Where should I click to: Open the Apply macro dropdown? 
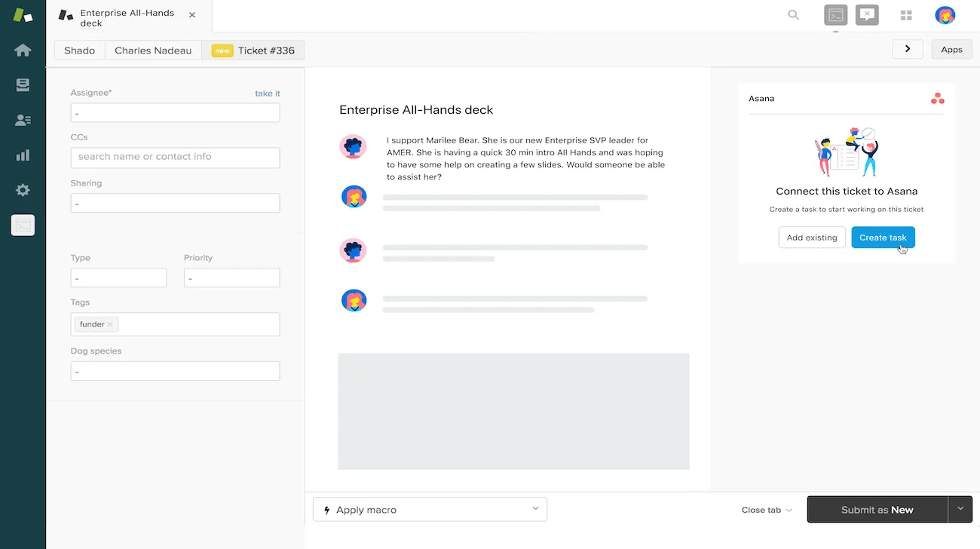coord(429,509)
